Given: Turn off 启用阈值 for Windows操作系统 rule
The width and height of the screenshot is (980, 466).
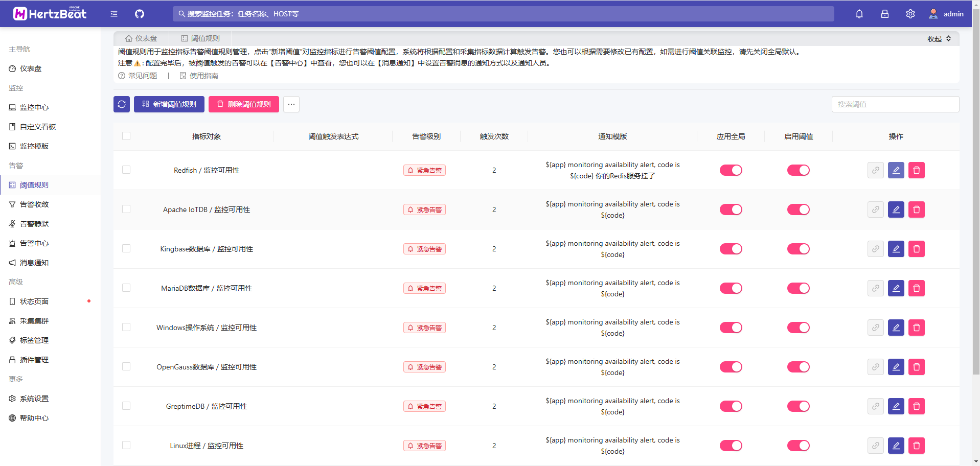Looking at the screenshot, I should pos(799,328).
